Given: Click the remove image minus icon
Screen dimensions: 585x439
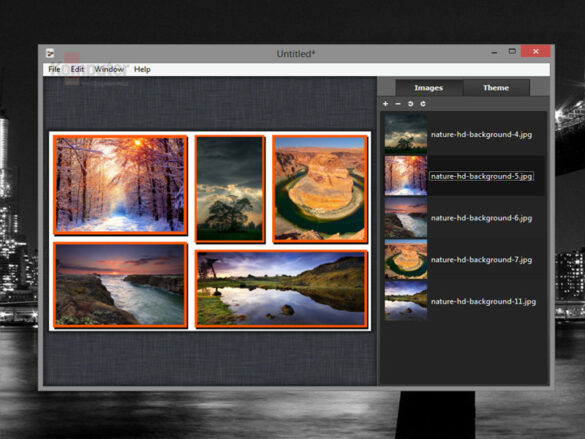Looking at the screenshot, I should [x=398, y=104].
